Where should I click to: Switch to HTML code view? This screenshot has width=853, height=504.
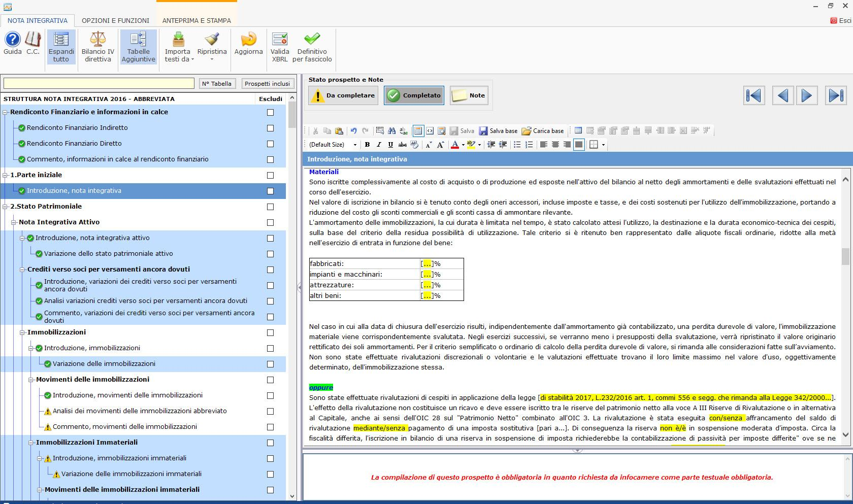click(x=430, y=131)
